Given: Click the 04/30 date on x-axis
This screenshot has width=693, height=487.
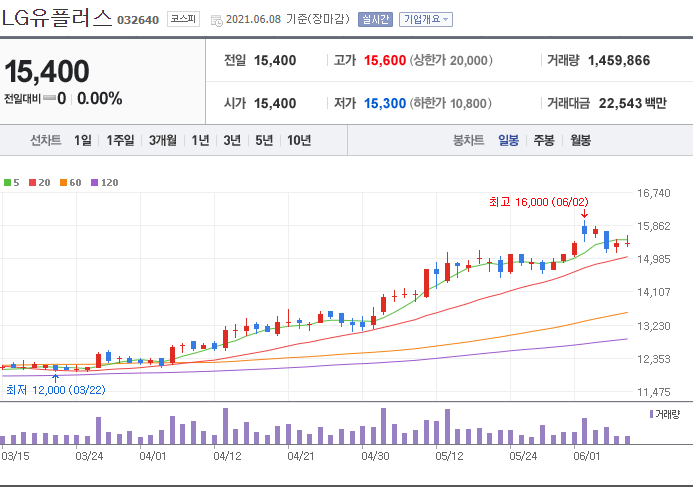Looking at the screenshot, I should coord(375,456).
